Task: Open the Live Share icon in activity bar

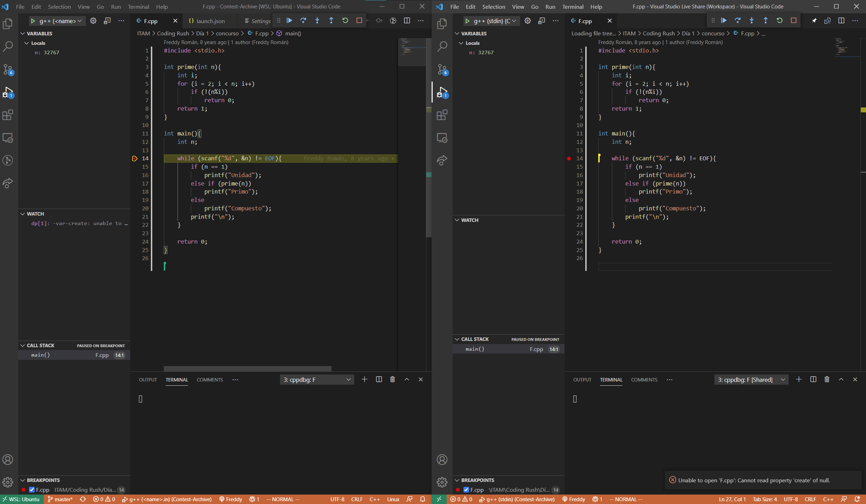Action: [x=8, y=183]
